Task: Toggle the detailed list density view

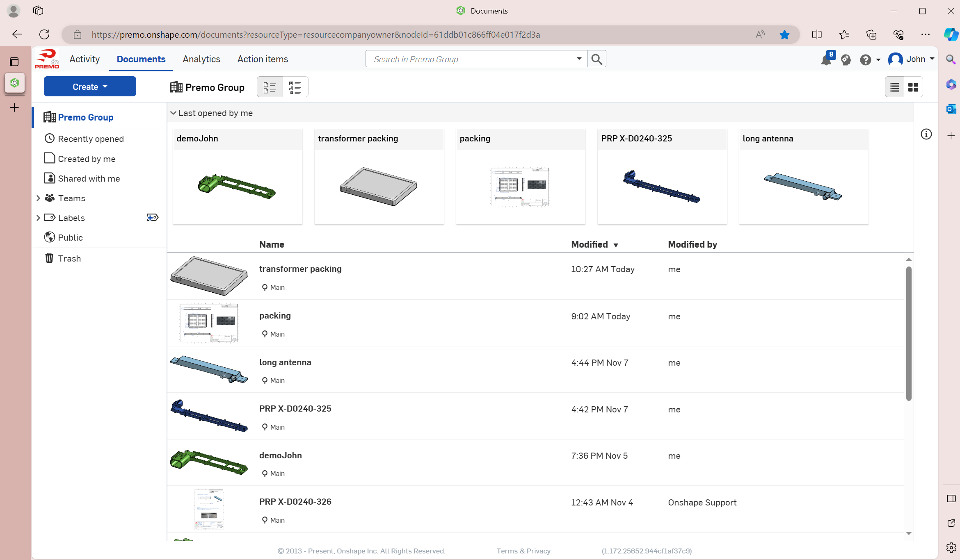Action: coord(270,87)
